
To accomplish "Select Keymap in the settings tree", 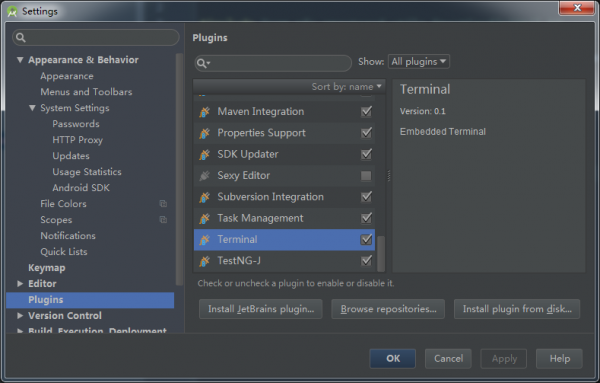I will [47, 268].
